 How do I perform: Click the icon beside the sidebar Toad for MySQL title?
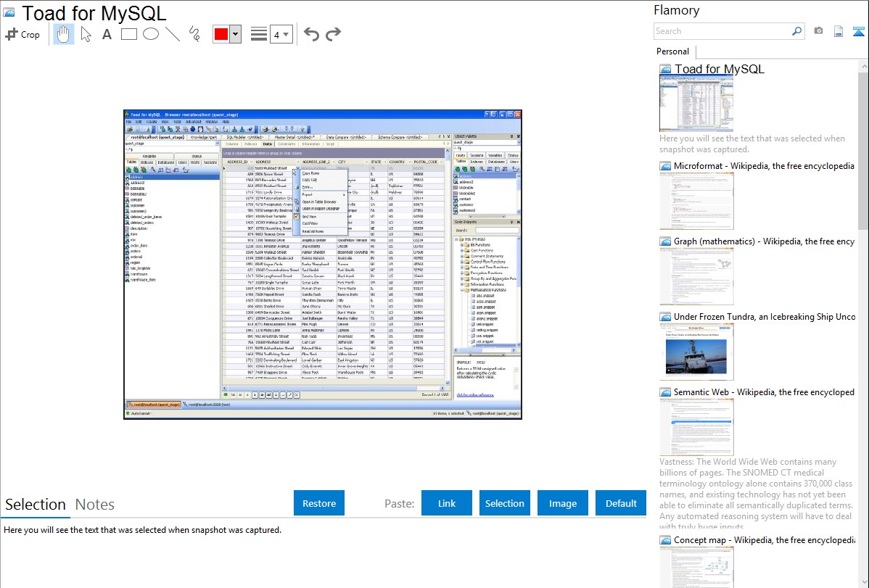(x=665, y=70)
